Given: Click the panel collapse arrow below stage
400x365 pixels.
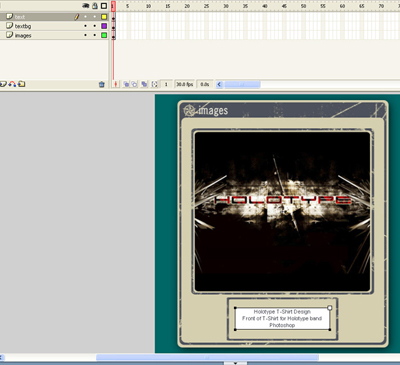Looking at the screenshot, I should pyautogui.click(x=235, y=363).
